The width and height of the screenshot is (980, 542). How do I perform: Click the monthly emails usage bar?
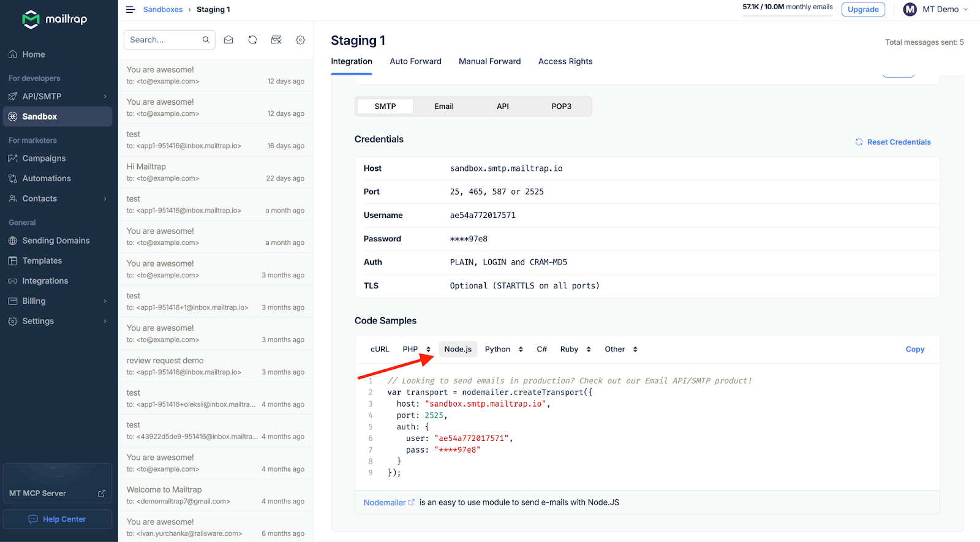click(788, 15)
